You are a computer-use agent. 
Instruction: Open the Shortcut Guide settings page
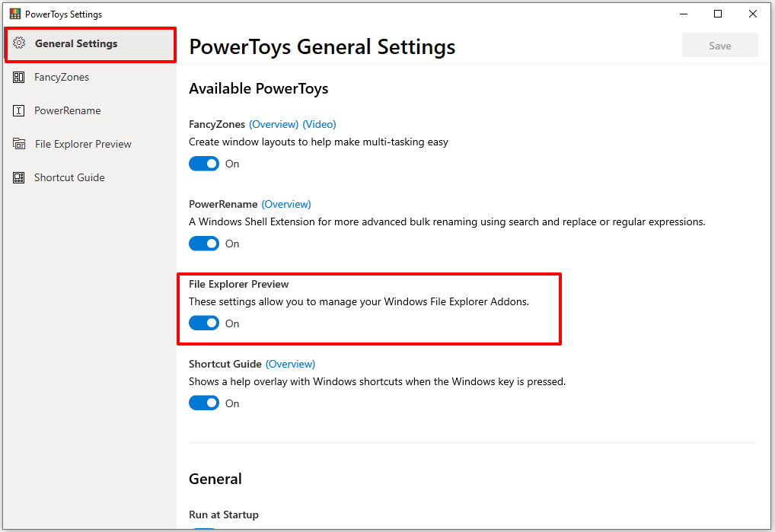69,177
